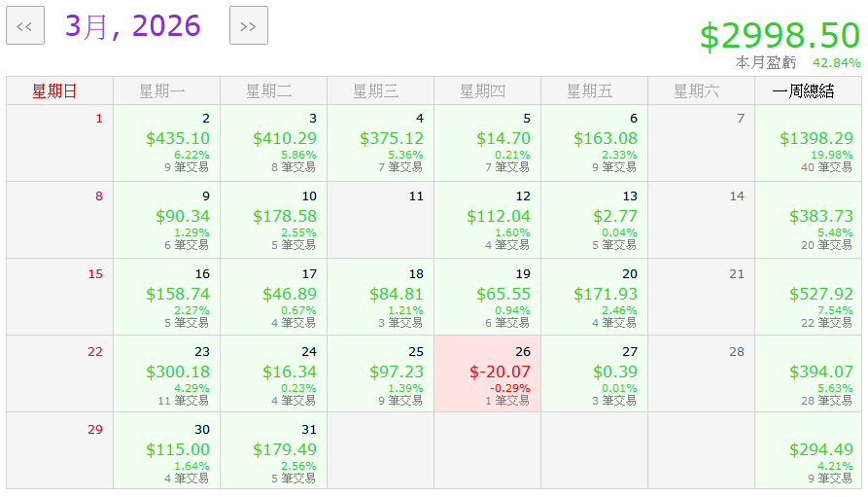Click the monthly total $2998.50
The image size is (868, 497).
pos(780,36)
